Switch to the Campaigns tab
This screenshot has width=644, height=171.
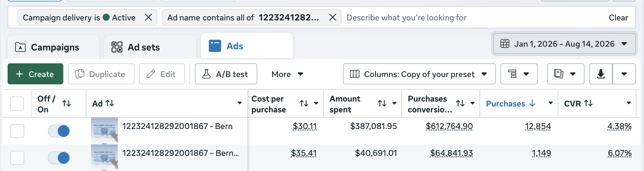[x=54, y=47]
